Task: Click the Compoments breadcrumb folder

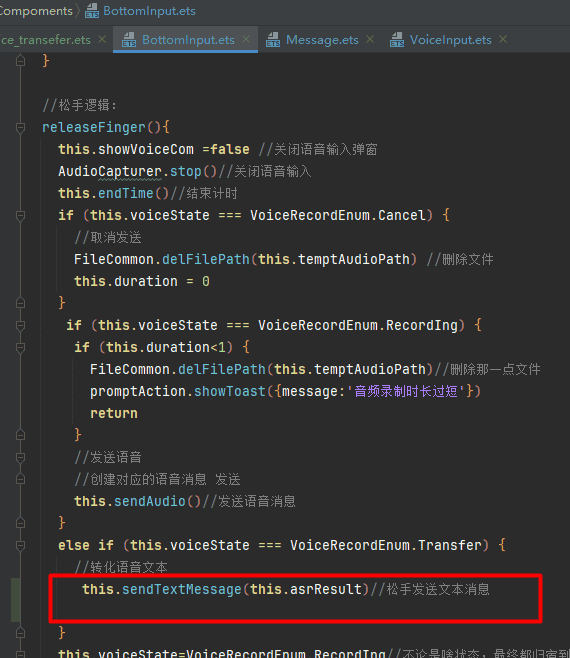Action: 36,11
